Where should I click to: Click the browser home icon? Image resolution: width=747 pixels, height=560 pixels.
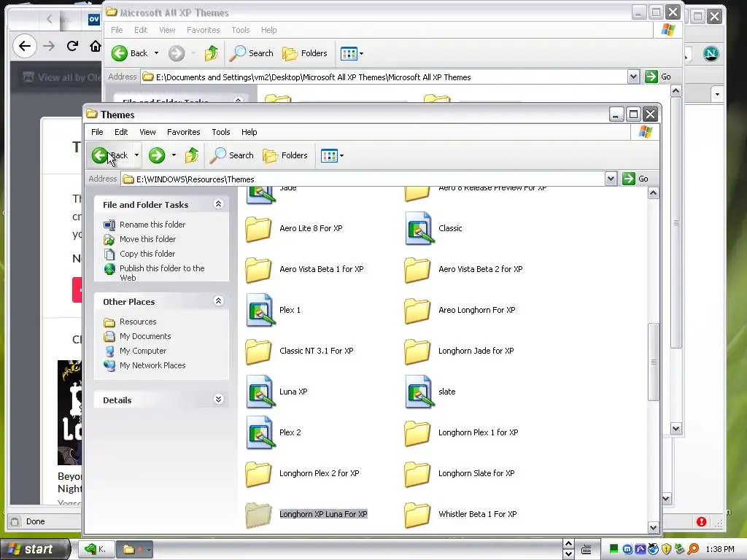coord(96,46)
